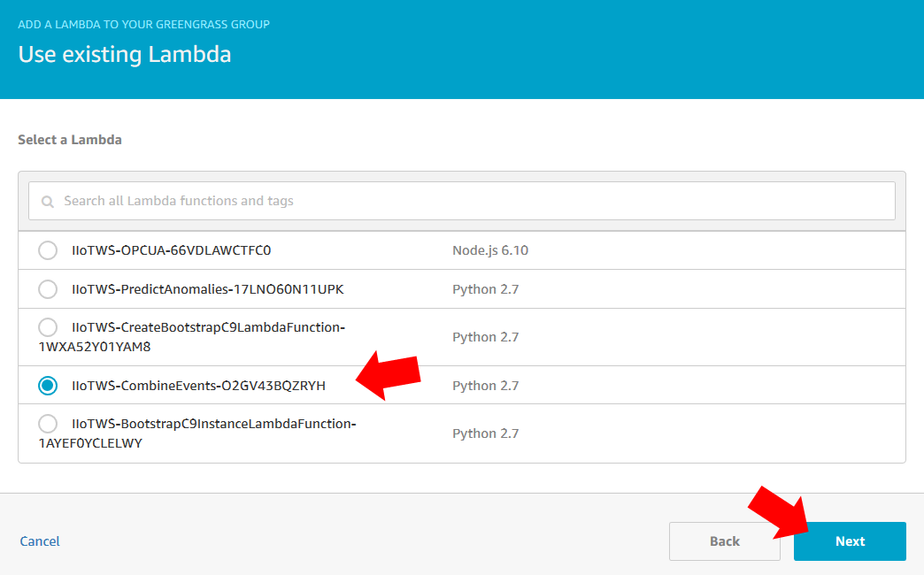
Task: Click the IIoTWS-OPCUA-66VDLAWCTFC0 function name
Action: (171, 250)
